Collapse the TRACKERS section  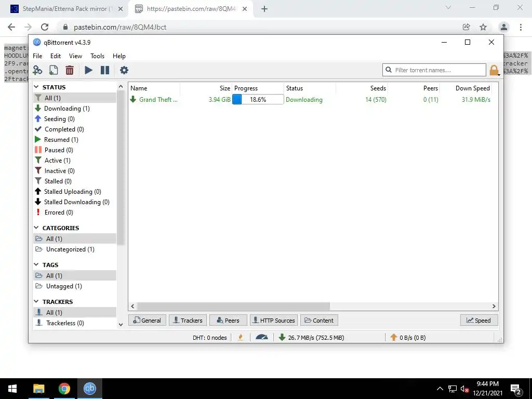click(36, 301)
